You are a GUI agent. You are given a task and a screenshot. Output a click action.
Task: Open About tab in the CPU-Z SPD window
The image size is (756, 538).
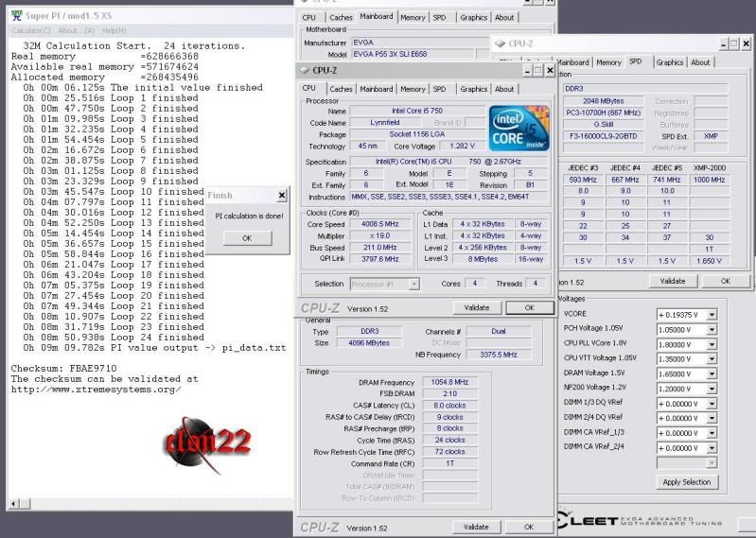pyautogui.click(x=700, y=62)
